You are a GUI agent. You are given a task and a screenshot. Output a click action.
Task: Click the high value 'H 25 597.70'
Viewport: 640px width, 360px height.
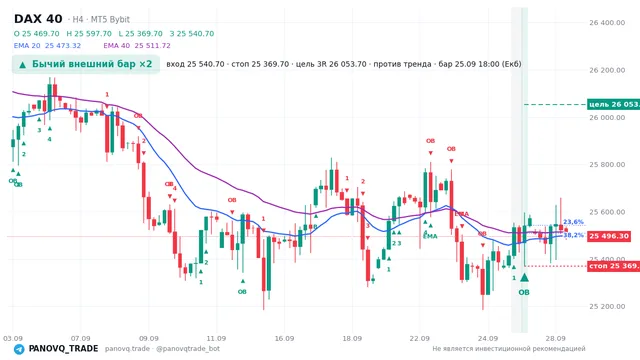(x=89, y=33)
